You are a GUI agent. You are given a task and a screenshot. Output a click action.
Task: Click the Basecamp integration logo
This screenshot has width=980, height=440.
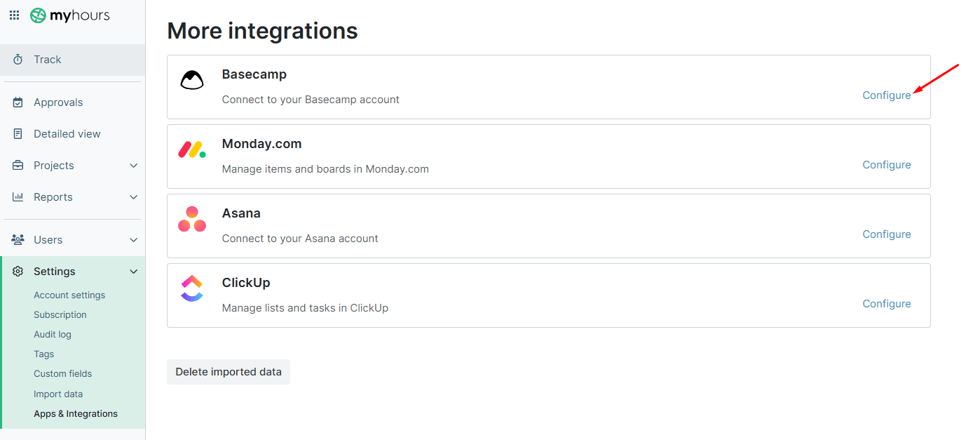192,79
